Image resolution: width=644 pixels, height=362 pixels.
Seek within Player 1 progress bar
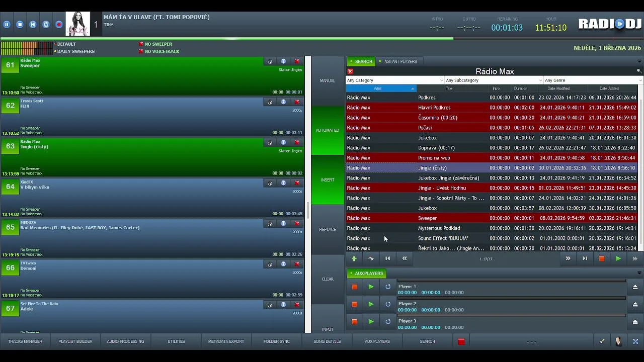coord(512,281)
